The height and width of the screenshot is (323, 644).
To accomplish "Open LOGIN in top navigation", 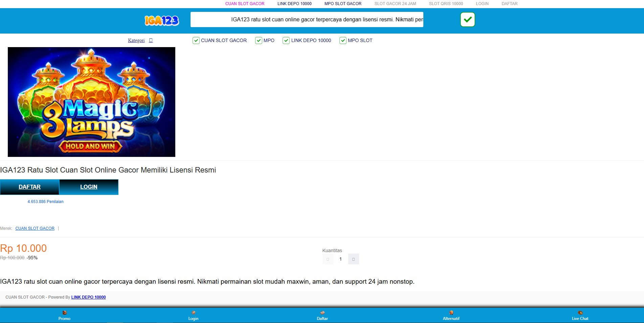I will pos(482,4).
